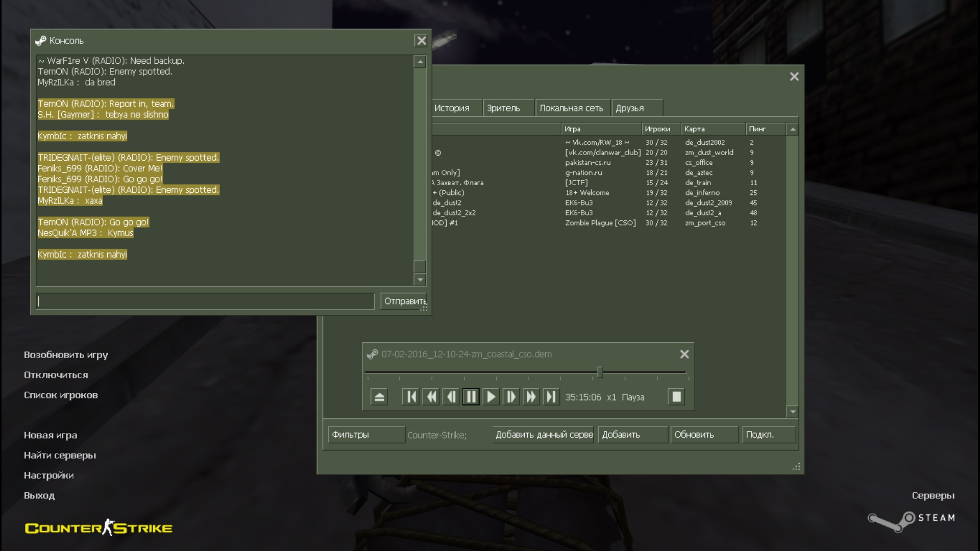Select the Настройки menu item
The height and width of the screenshot is (551, 980).
48,475
